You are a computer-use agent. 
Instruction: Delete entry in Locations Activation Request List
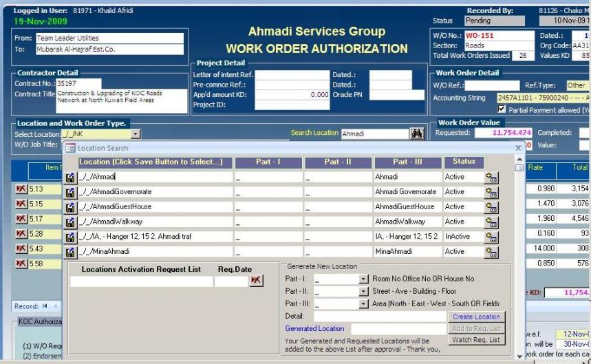coord(257,281)
